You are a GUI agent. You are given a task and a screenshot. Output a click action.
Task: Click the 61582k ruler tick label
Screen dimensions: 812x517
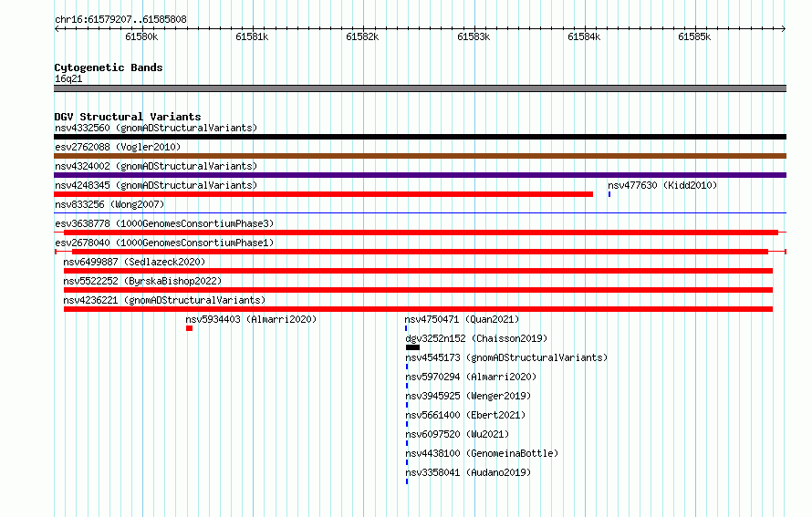pyautogui.click(x=362, y=36)
